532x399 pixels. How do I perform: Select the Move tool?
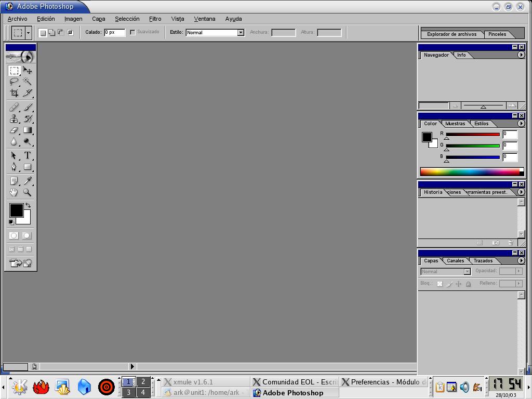(28, 71)
